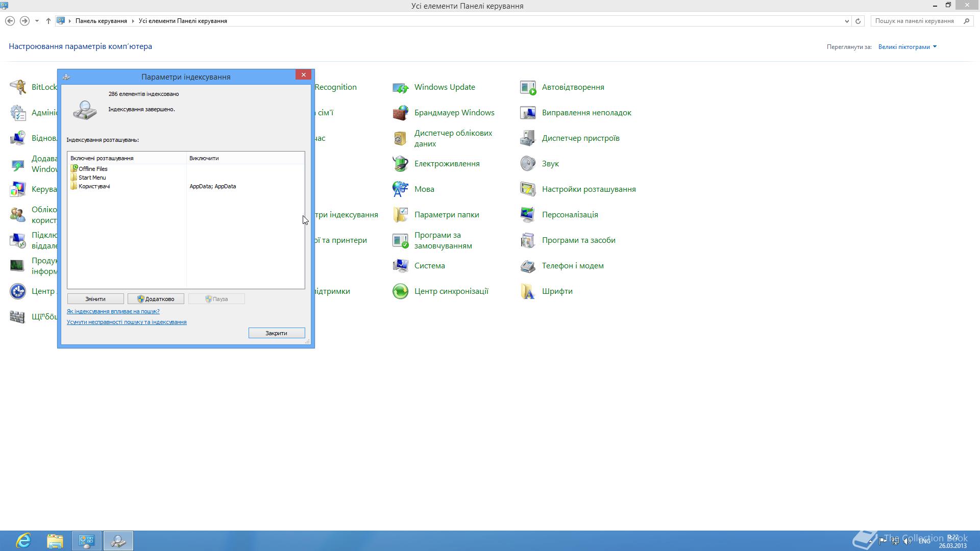
Task: Open the Настройки розташування icon
Action: tap(528, 189)
